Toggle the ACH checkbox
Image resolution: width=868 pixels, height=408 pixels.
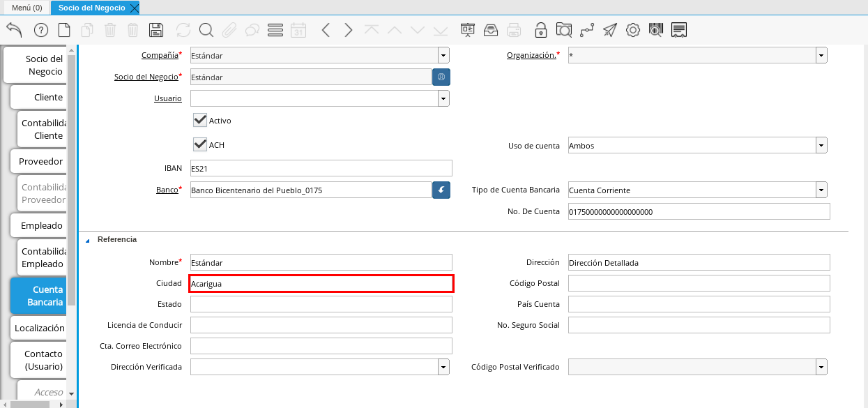tap(201, 144)
